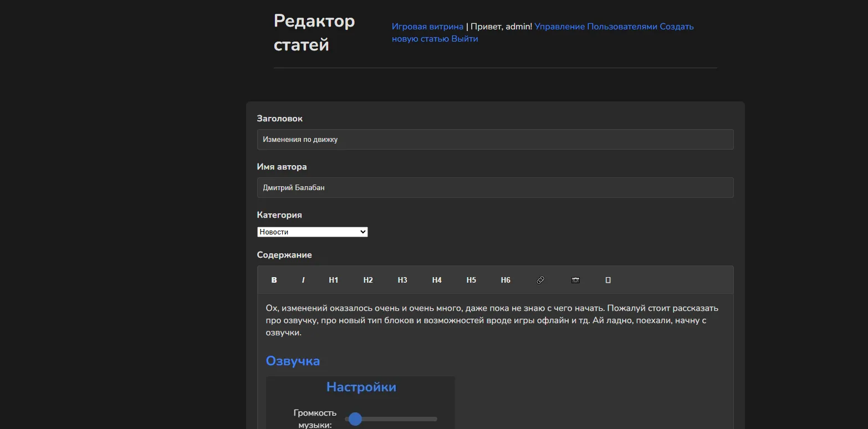Click the Озвучка heading in the content editor

[293, 361]
